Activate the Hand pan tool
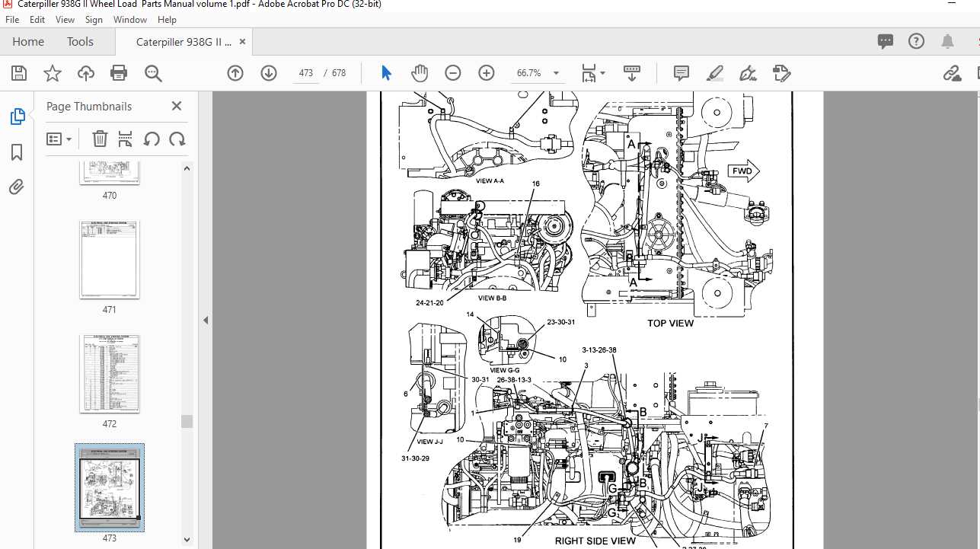 pyautogui.click(x=420, y=73)
